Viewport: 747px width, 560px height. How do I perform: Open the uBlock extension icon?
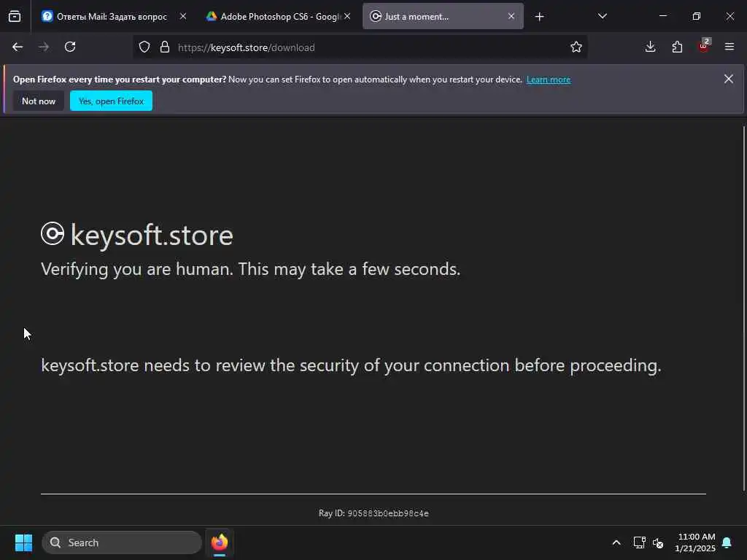coord(704,46)
